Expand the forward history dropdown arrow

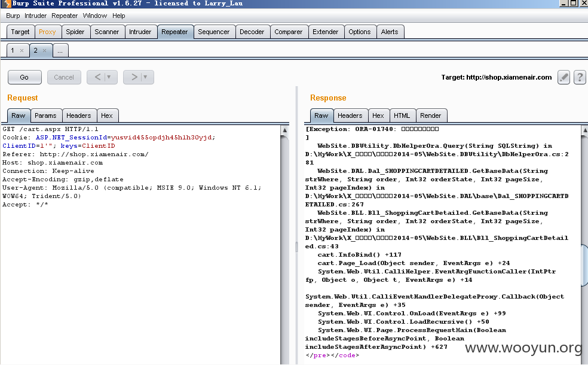[145, 77]
